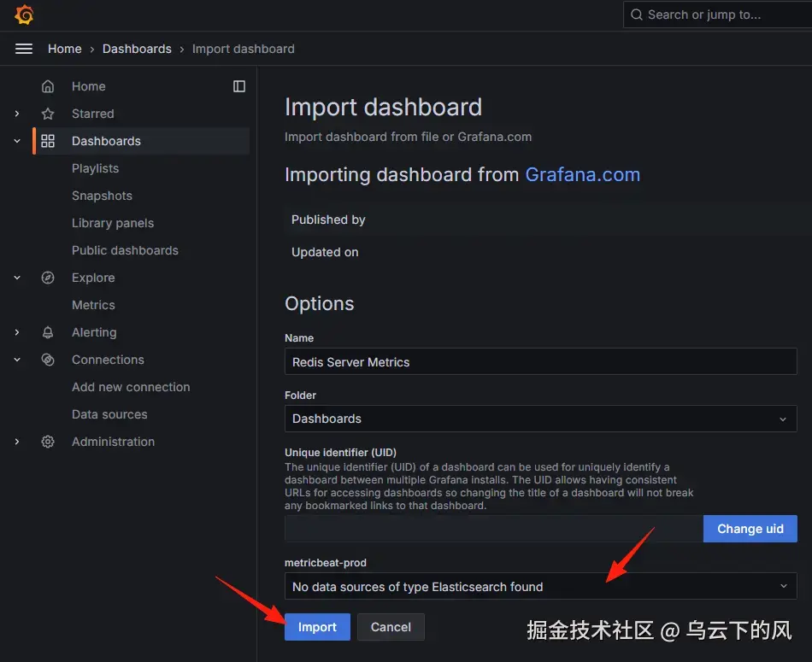
Task: Click the Cancel button
Action: (x=391, y=627)
